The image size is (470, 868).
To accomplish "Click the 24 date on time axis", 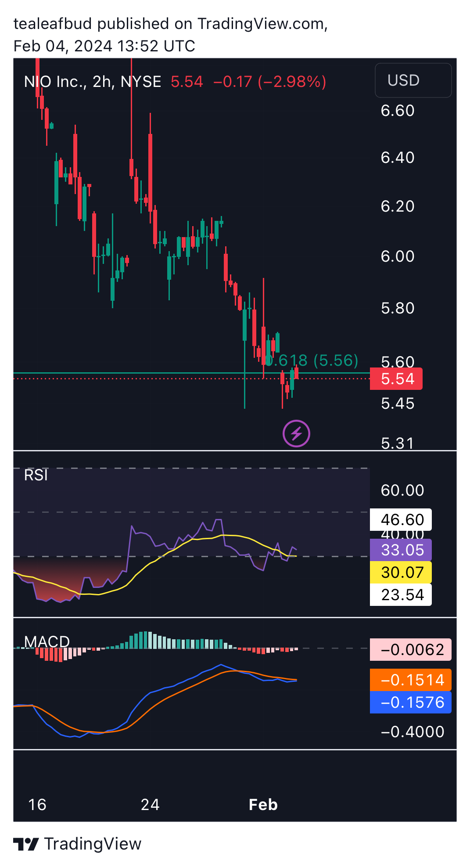I will pos(150,805).
